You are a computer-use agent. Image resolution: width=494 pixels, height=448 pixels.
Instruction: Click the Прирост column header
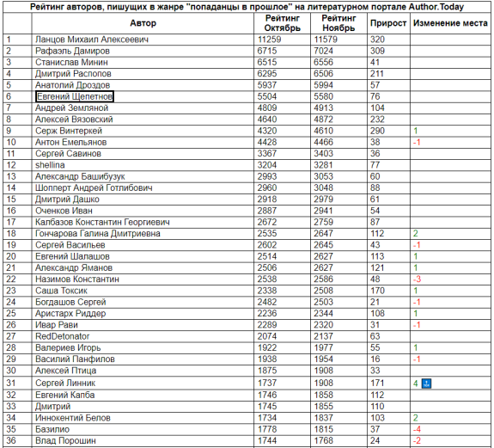coord(388,23)
